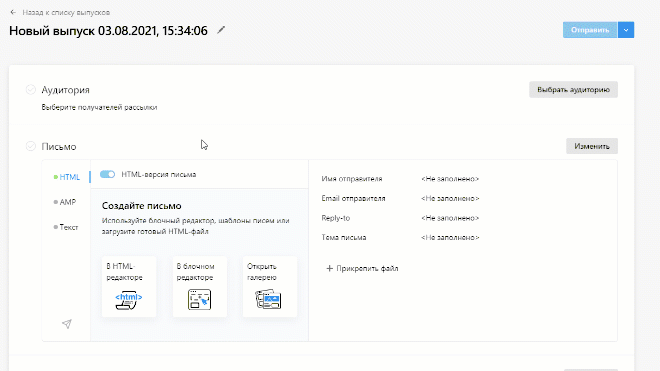Click the 'Имя отправителя' label
The height and width of the screenshot is (371, 660).
352,179
